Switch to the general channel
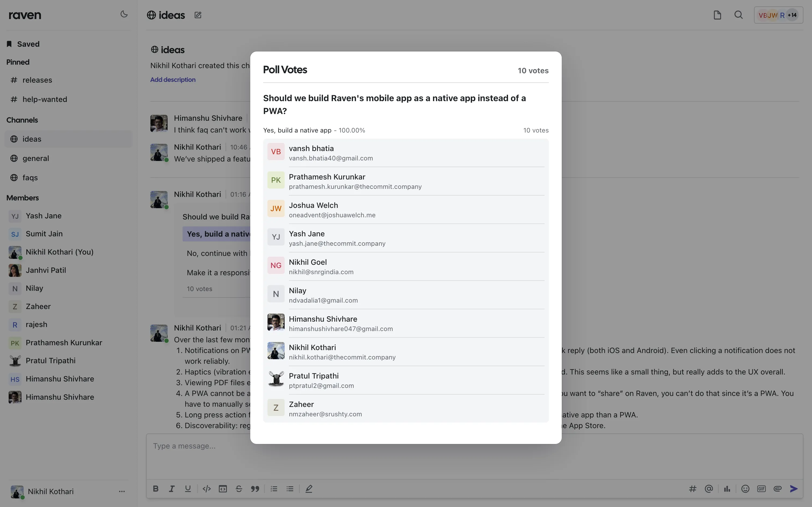 tap(36, 158)
